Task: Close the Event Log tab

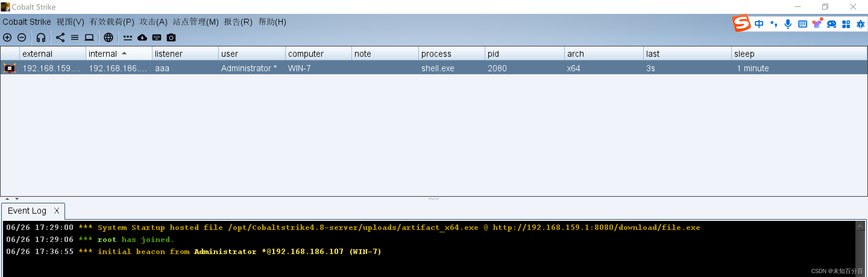Action: point(57,211)
